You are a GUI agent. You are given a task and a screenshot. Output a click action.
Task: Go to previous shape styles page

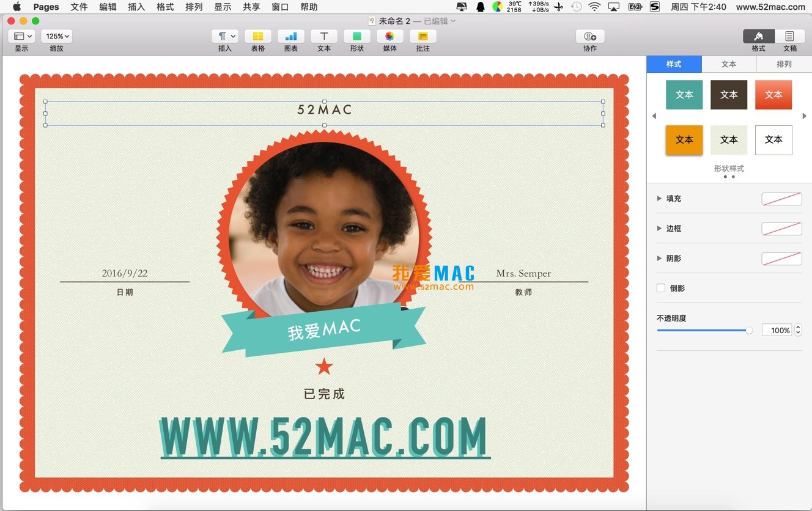tap(654, 116)
